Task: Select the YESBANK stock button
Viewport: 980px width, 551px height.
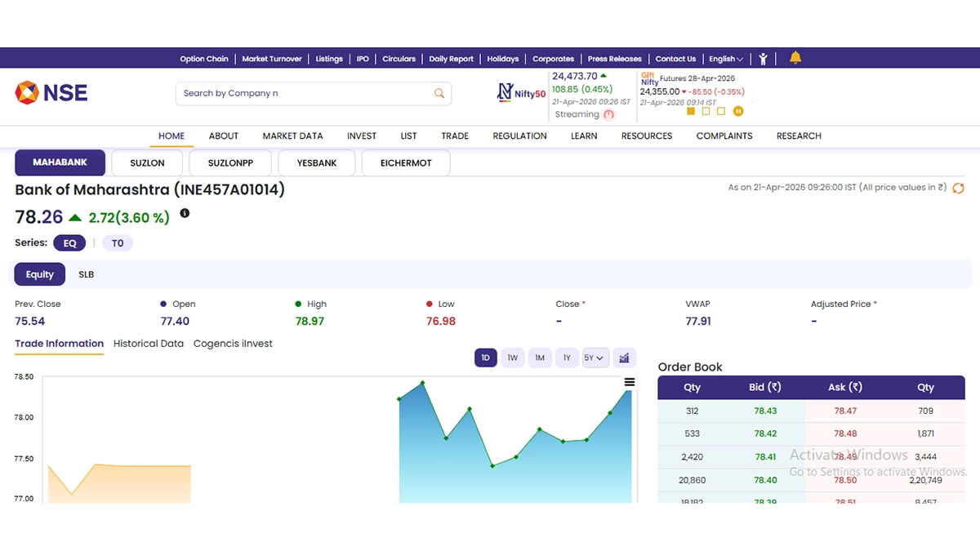Action: [x=317, y=163]
